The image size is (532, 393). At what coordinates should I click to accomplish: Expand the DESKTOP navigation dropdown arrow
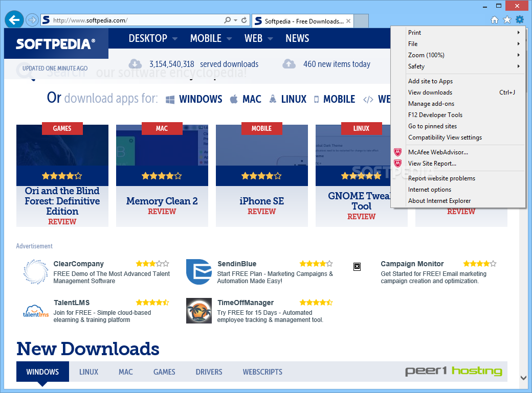tap(175, 39)
